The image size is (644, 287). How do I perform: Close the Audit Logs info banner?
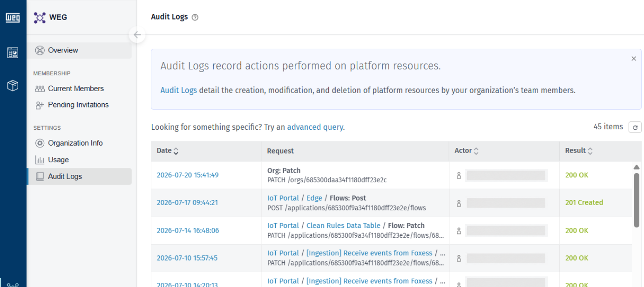[633, 59]
